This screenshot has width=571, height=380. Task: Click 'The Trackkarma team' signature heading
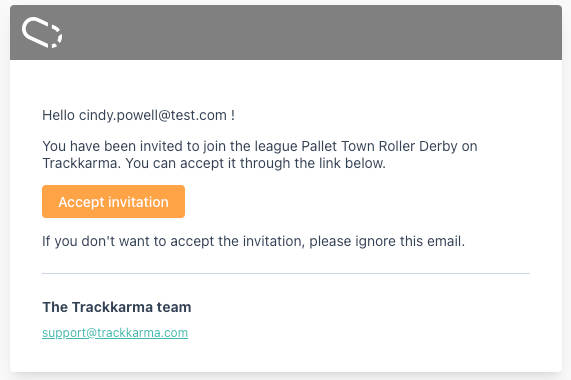(117, 307)
